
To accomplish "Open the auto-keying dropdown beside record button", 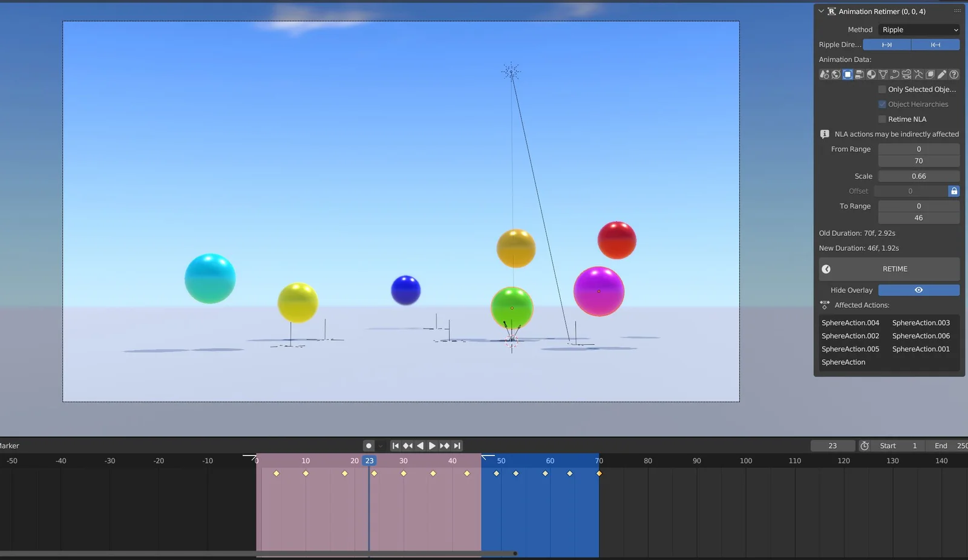I will point(380,446).
